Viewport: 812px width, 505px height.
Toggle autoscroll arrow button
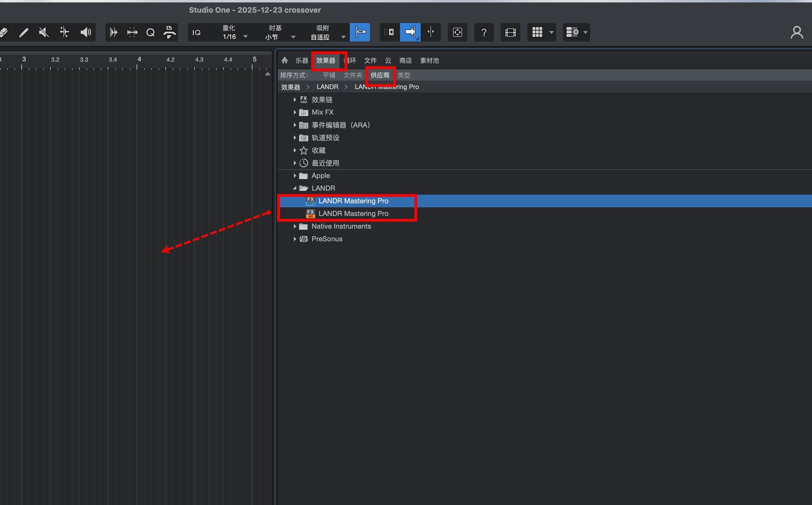pos(410,33)
